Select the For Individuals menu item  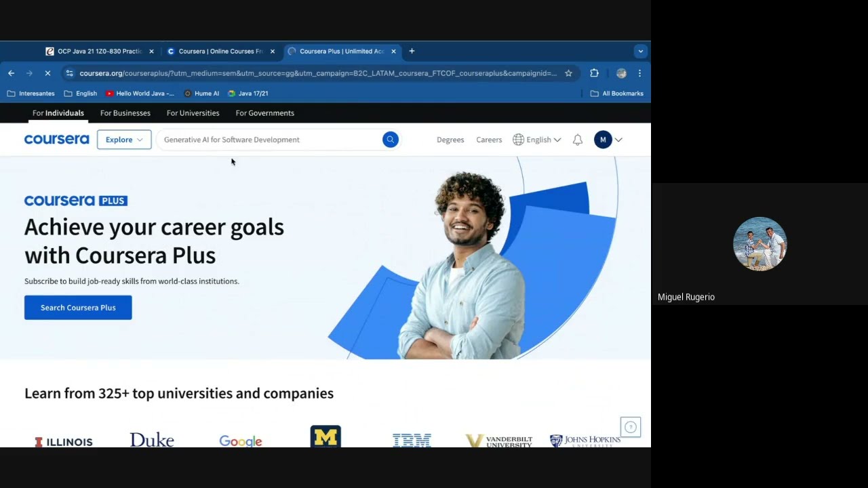tap(58, 113)
